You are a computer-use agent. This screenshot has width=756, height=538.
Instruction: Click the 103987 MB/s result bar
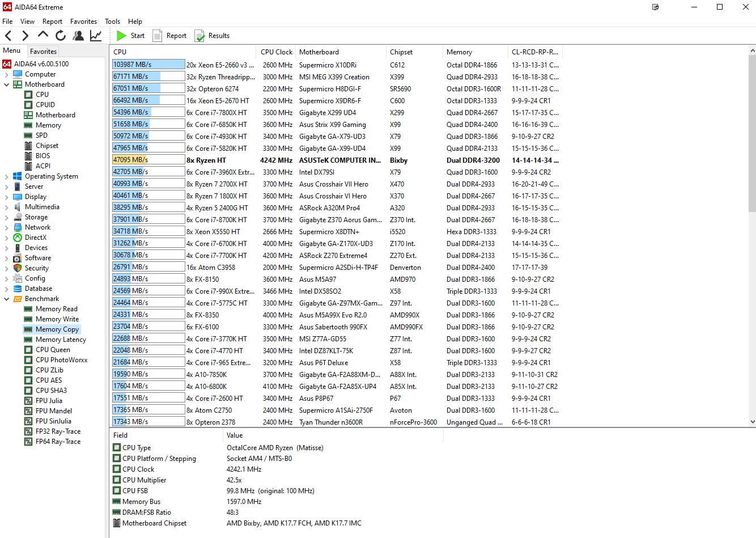148,65
